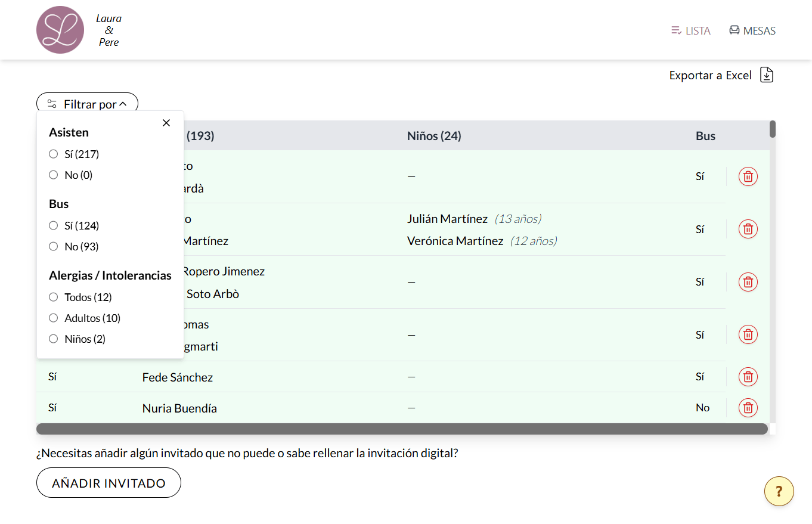Switch to the MESAS tab
812x524 pixels.
pyautogui.click(x=752, y=30)
